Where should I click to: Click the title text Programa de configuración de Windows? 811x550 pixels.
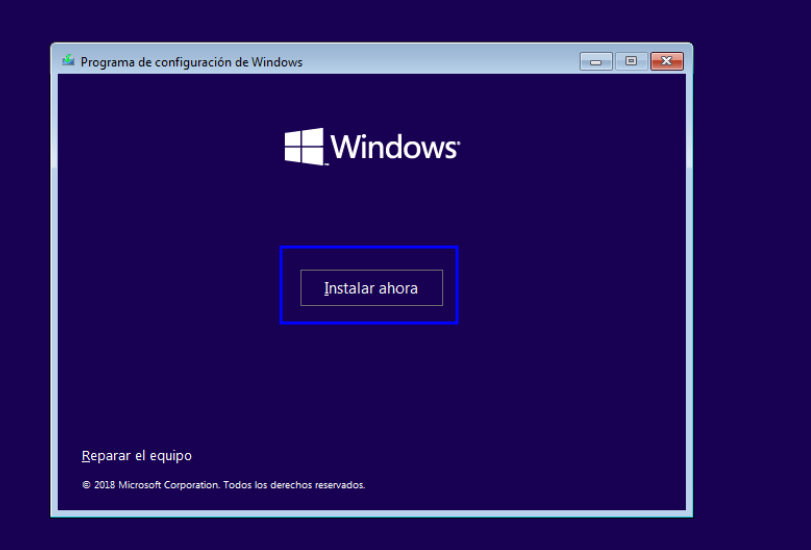pyautogui.click(x=191, y=62)
